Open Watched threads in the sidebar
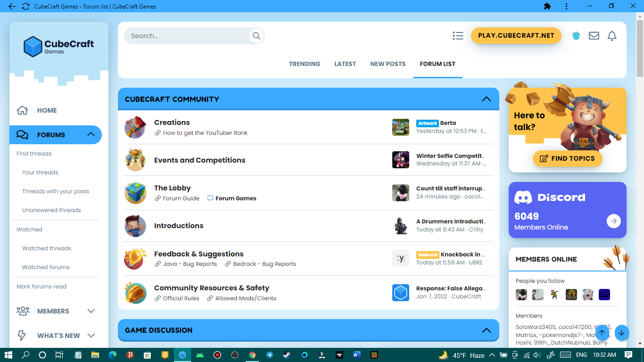This screenshot has width=644, height=362. (47, 248)
